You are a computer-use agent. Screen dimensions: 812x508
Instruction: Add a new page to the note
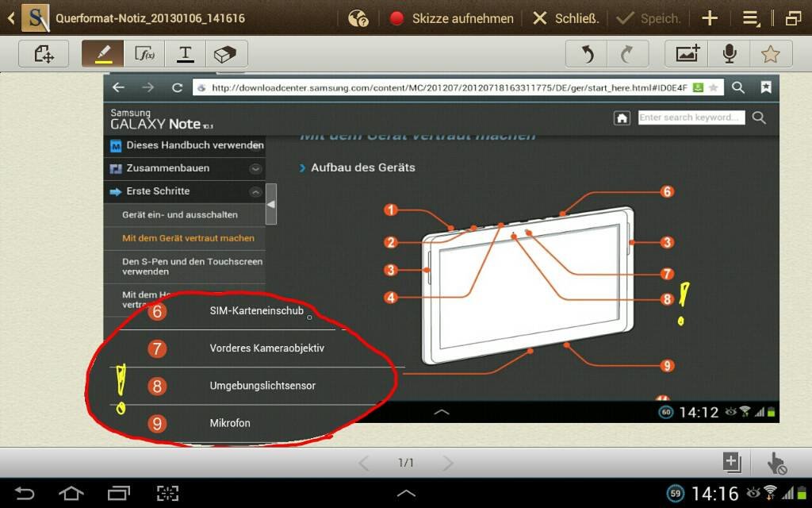pos(732,463)
